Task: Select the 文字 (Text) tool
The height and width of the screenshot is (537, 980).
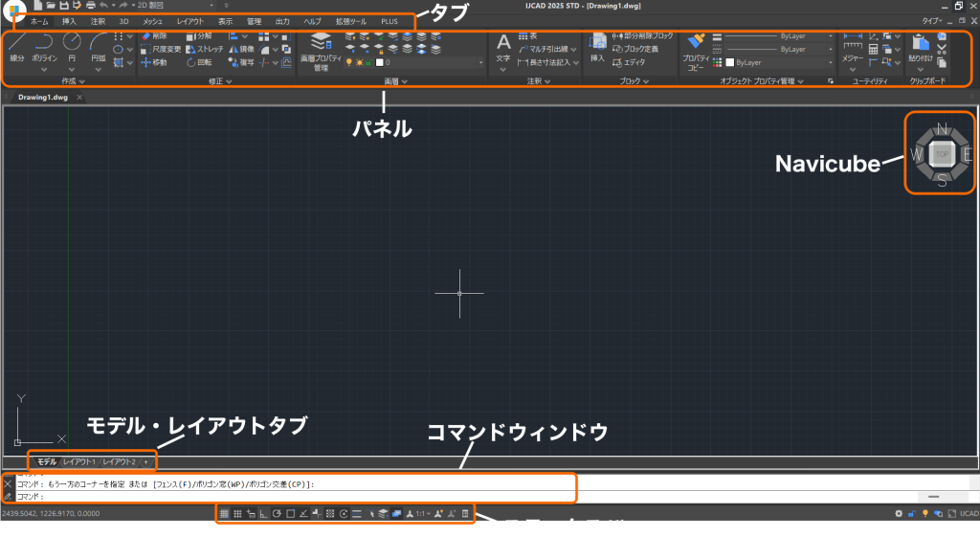Action: (x=503, y=46)
